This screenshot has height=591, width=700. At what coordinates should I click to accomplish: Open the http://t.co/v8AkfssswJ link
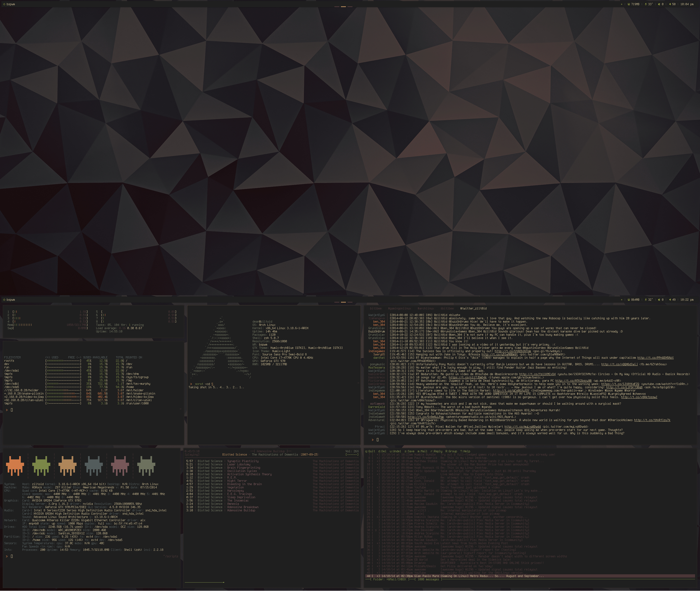point(639,397)
